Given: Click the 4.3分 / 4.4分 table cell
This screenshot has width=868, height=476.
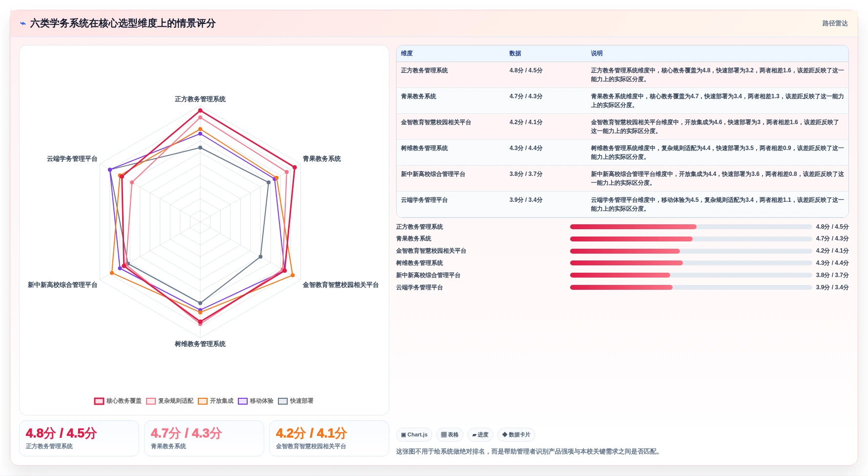Looking at the screenshot, I should coord(526,148).
